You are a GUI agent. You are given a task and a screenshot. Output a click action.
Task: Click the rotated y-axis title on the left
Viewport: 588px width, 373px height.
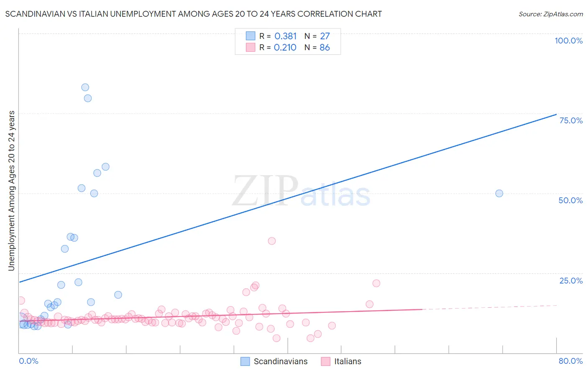pos(11,191)
